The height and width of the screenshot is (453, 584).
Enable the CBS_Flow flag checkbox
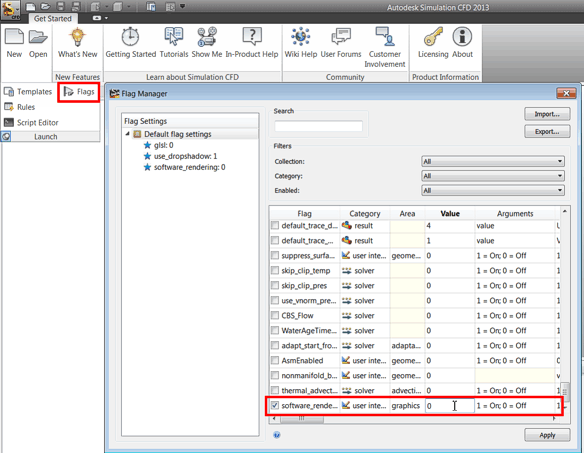275,315
